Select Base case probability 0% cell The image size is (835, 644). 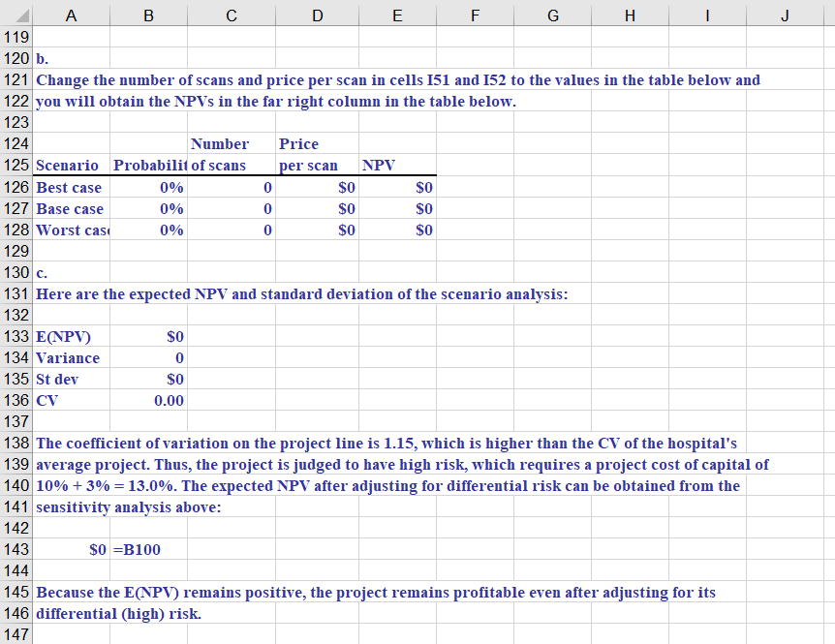(x=148, y=208)
